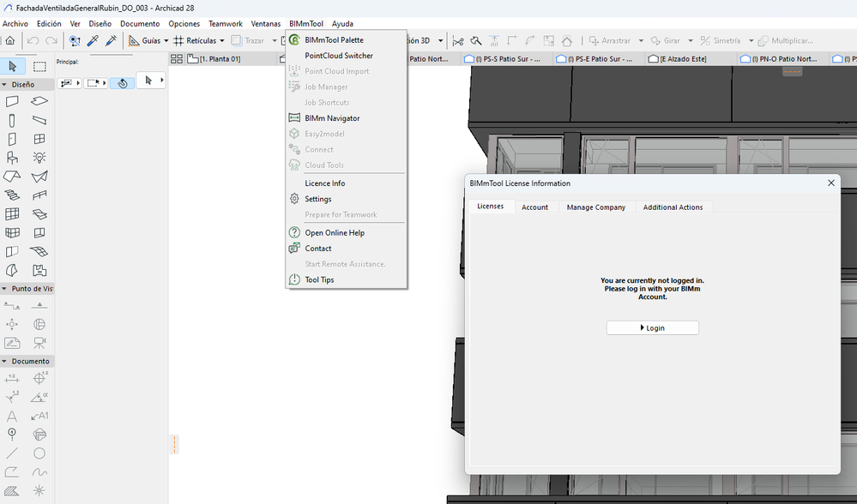Open the Archivo menu

click(15, 23)
